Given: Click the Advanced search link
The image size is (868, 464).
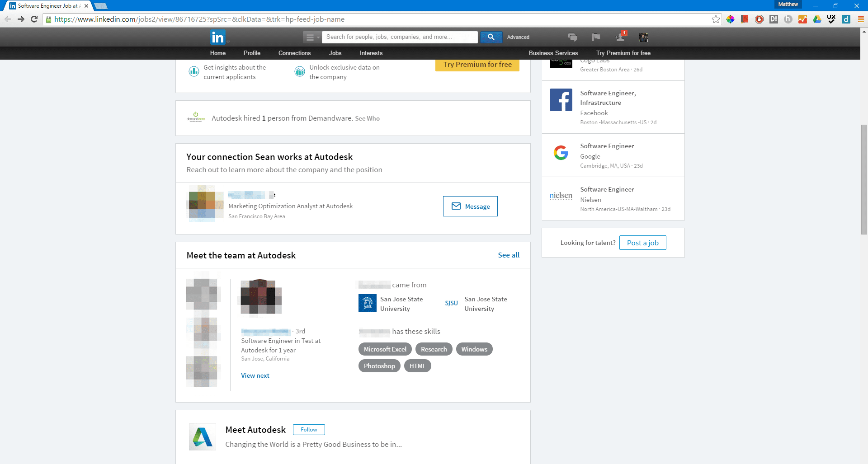Looking at the screenshot, I should tap(518, 37).
